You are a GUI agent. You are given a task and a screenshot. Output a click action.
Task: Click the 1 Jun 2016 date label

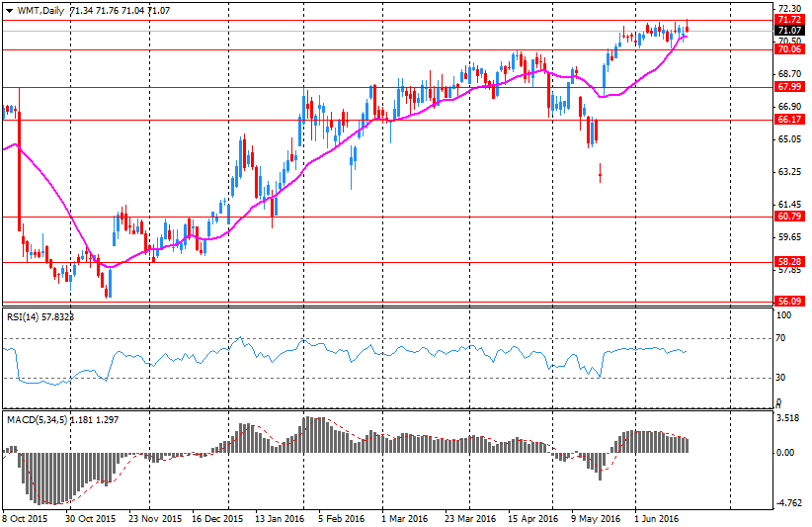pos(656,519)
